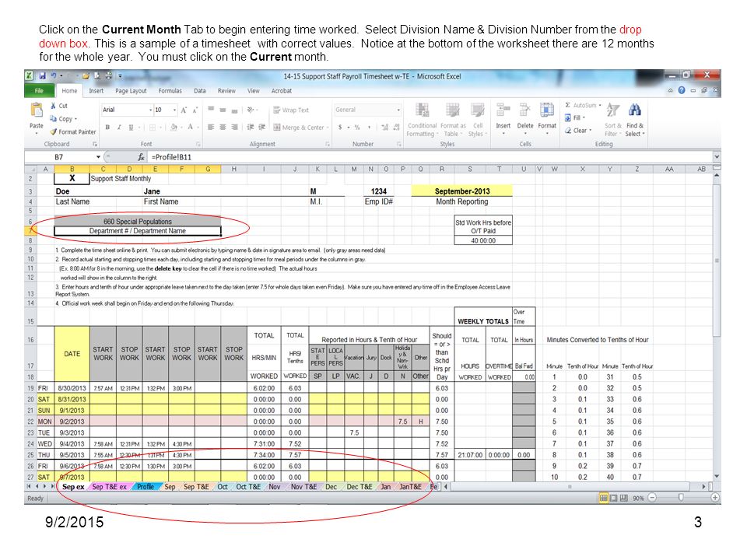Expand the formula bar

[x=717, y=156]
